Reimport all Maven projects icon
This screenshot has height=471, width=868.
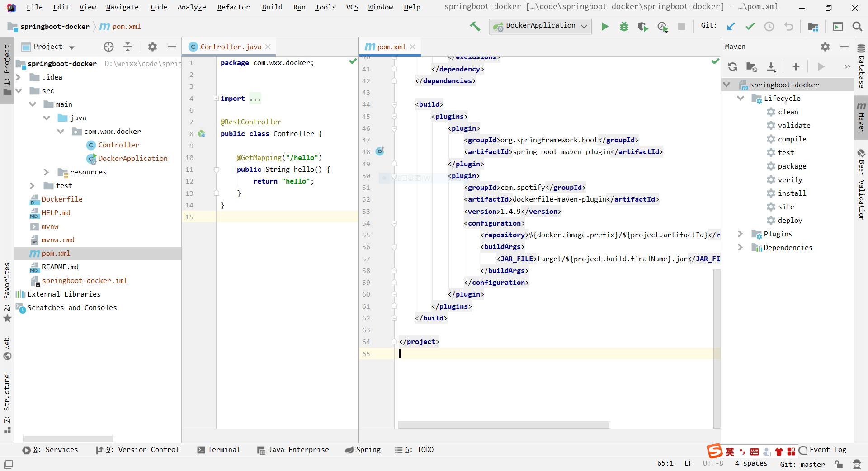pyautogui.click(x=732, y=67)
